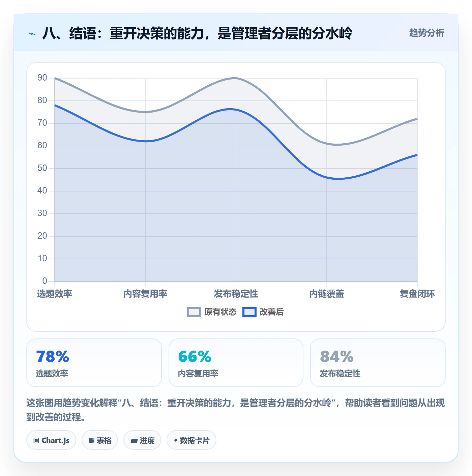Select the 数据卡片 tag chip
The image size is (472, 476).
point(191,440)
